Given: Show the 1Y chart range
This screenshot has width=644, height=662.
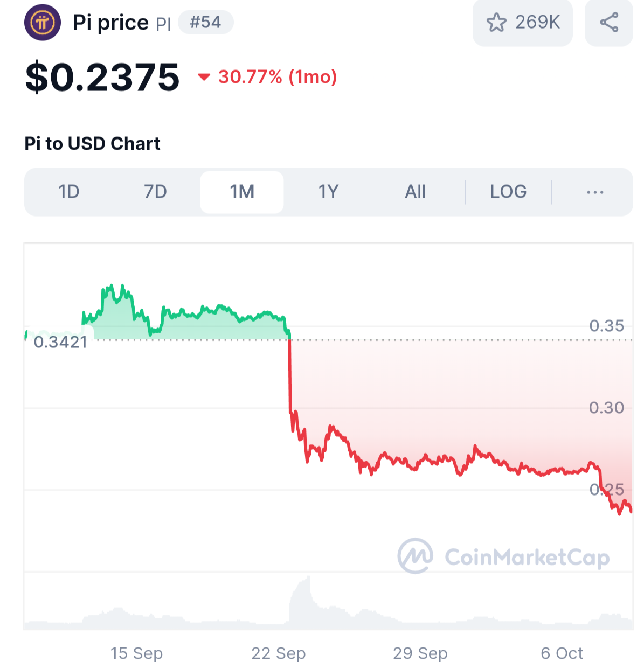Looking at the screenshot, I should (328, 192).
